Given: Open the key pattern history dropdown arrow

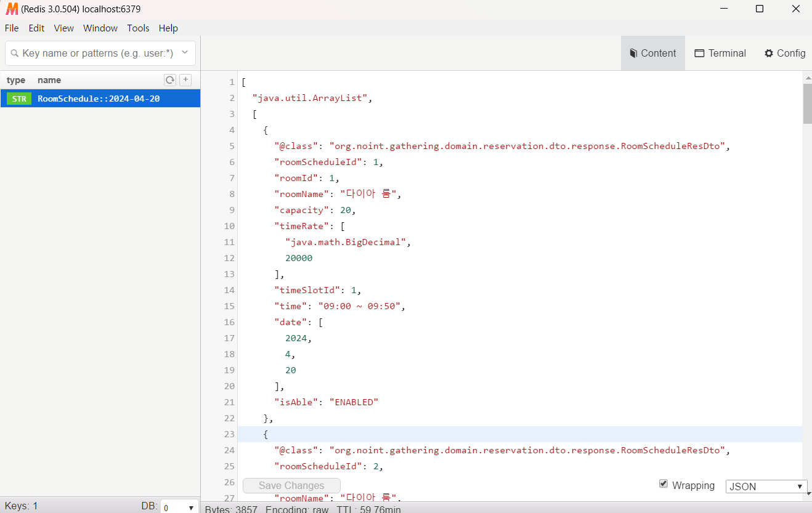Looking at the screenshot, I should tap(184, 53).
